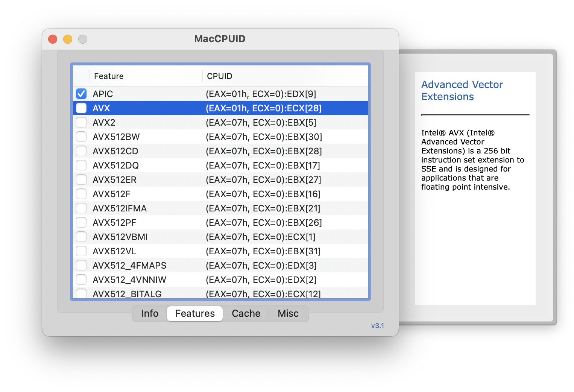
Task: Select the AVX512F feature name
Action: pos(111,194)
